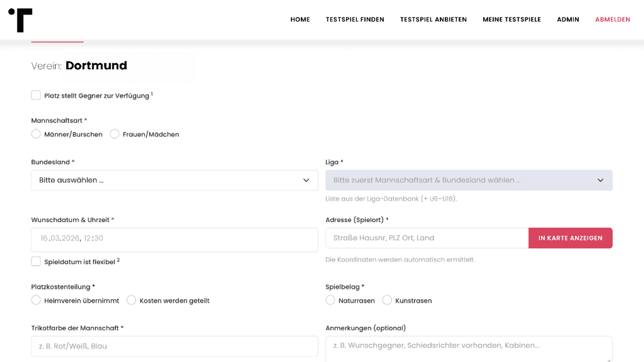This screenshot has height=362, width=644.
Task: Select Frauen/Mädchen radio option
Action: coord(114,134)
